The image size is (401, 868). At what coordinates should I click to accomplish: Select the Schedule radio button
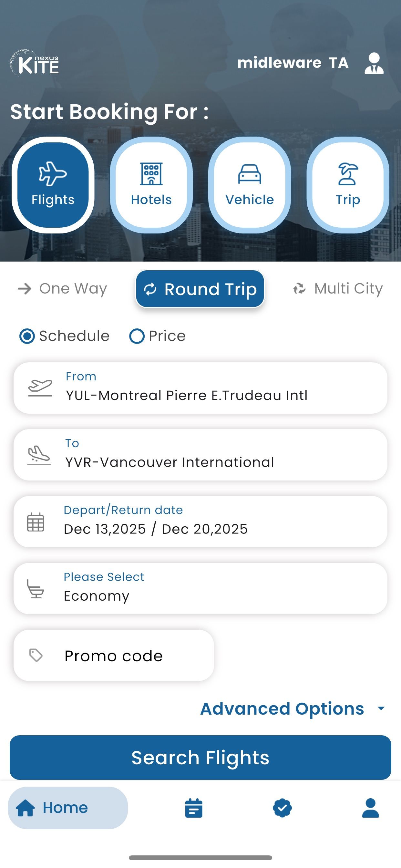(x=27, y=336)
